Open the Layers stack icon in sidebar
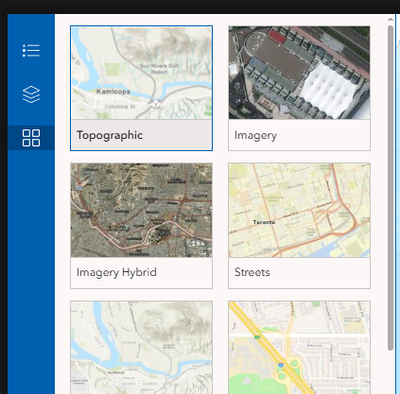 coord(31,94)
